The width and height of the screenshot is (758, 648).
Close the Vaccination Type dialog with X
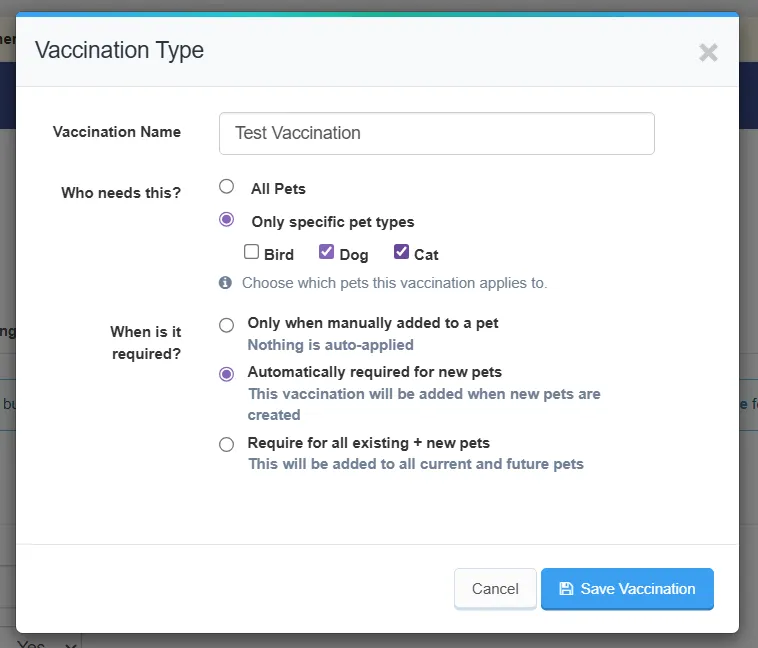(x=708, y=52)
